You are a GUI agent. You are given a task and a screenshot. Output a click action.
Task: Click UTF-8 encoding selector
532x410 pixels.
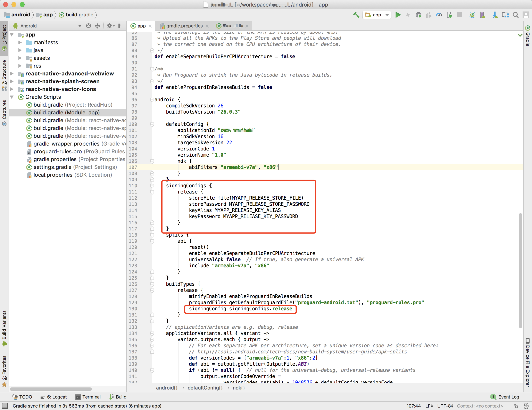[445, 406]
